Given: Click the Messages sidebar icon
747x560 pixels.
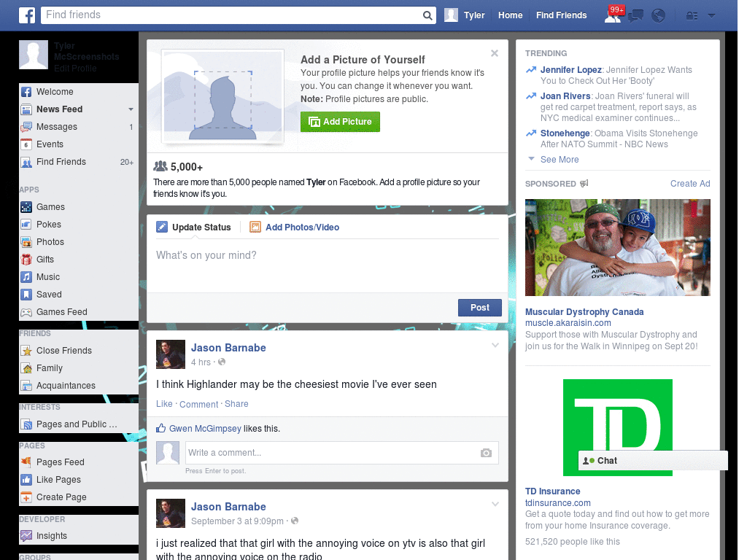Looking at the screenshot, I should pos(26,127).
